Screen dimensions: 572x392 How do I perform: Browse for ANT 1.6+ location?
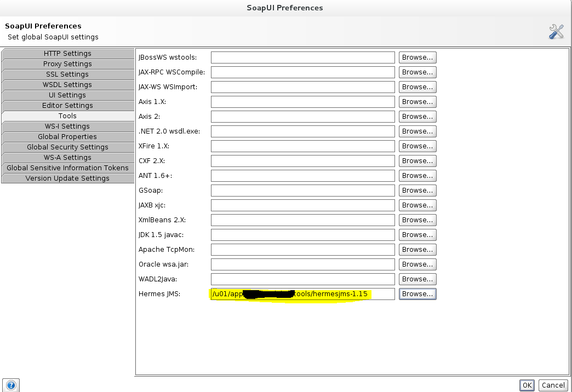(x=417, y=175)
